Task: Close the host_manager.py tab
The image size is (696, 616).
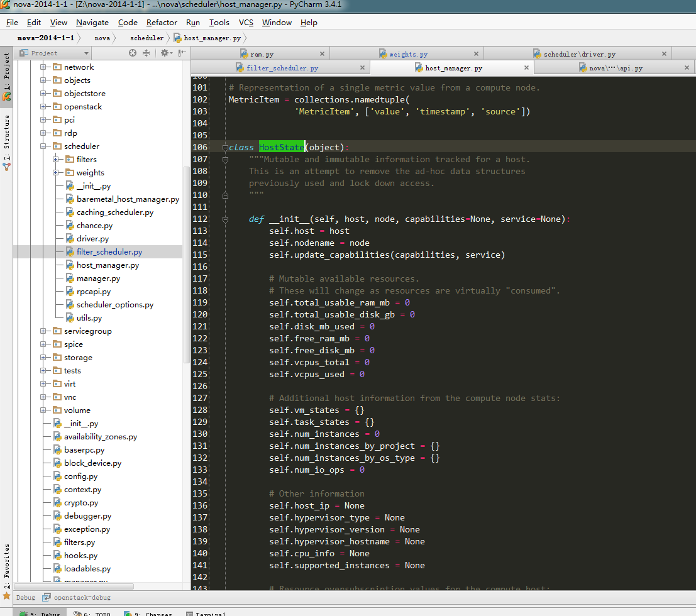Action: [526, 67]
